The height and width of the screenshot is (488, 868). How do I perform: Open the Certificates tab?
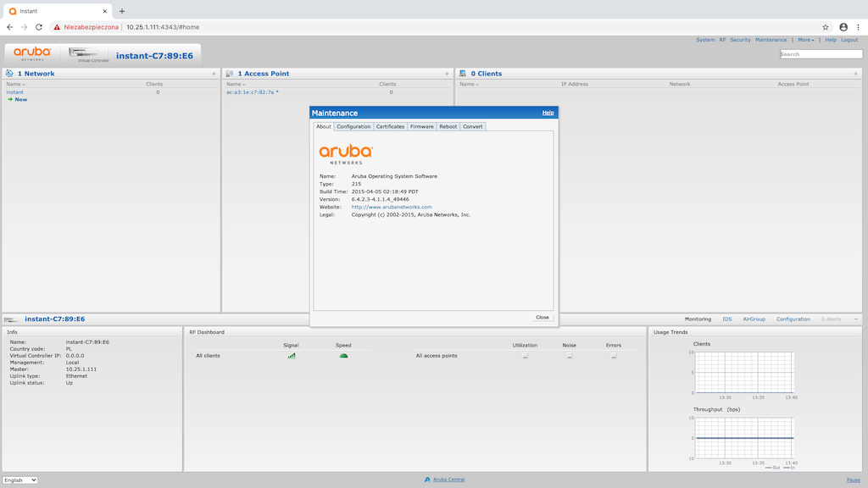tap(390, 126)
